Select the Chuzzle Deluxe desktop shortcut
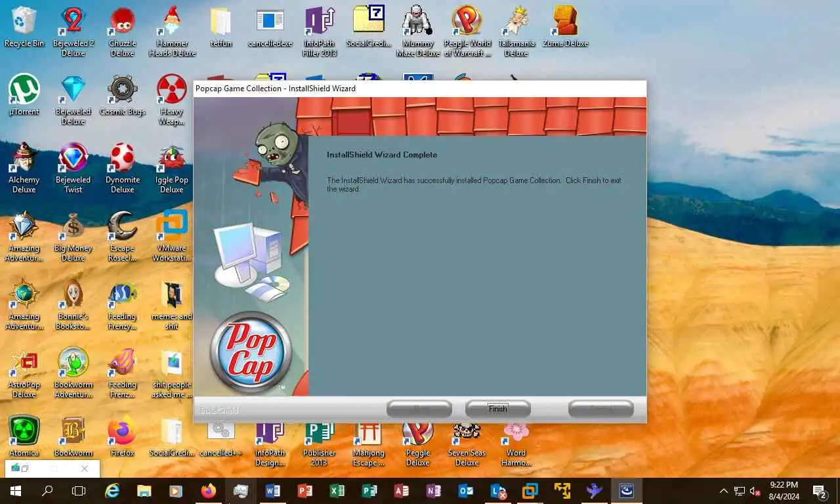The width and height of the screenshot is (840, 504). pos(123,31)
